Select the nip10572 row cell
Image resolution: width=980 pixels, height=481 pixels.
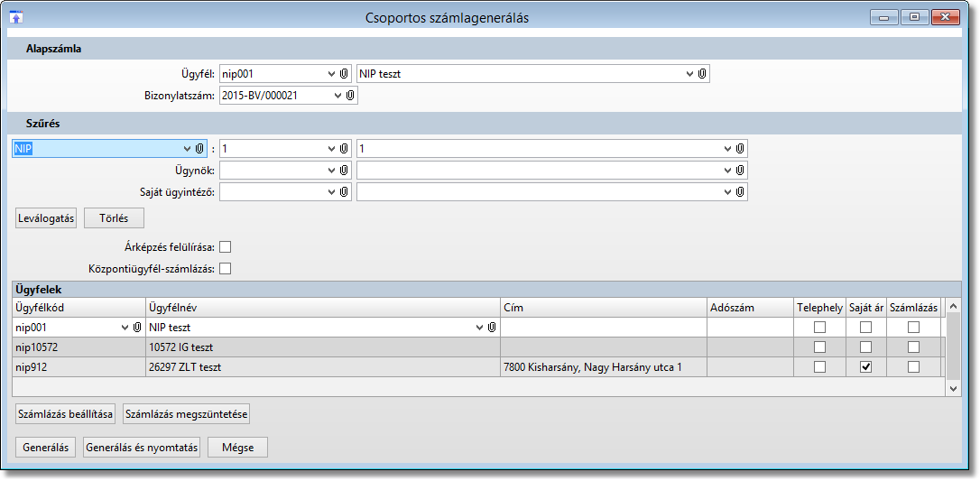[x=79, y=347]
